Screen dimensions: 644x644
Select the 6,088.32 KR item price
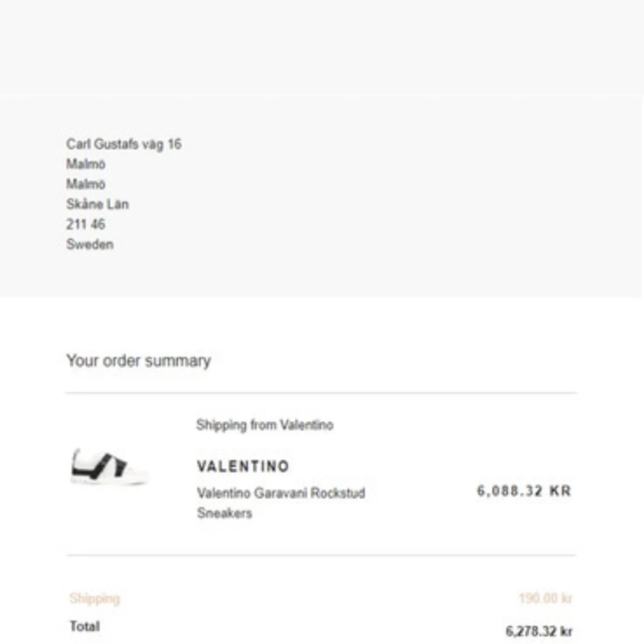pos(524,491)
